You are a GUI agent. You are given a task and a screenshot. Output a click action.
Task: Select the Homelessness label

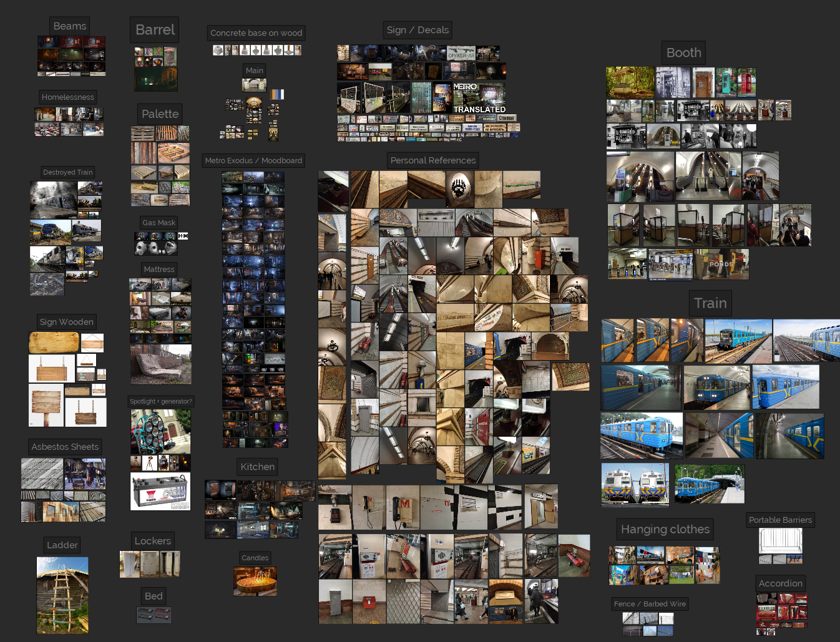68,97
